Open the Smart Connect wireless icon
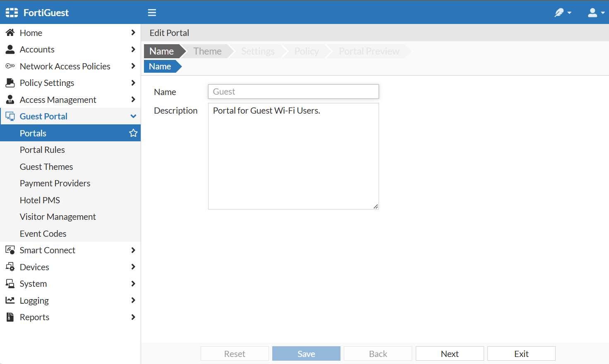Screen dimensions: 609x364 click(10, 250)
